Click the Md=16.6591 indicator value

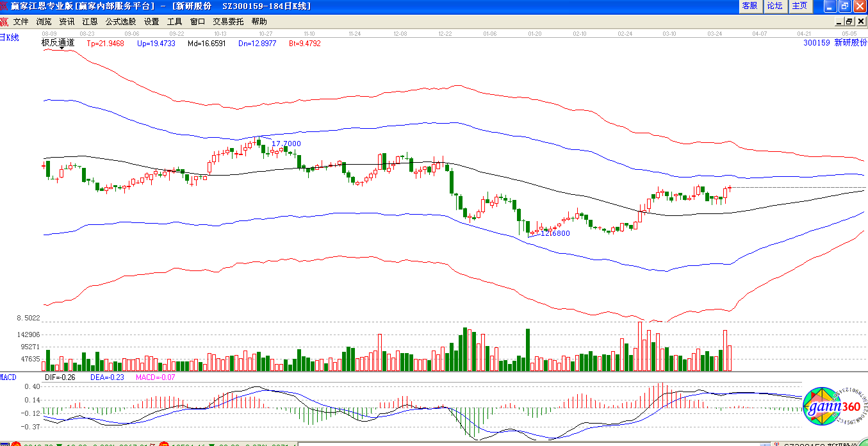(x=207, y=44)
